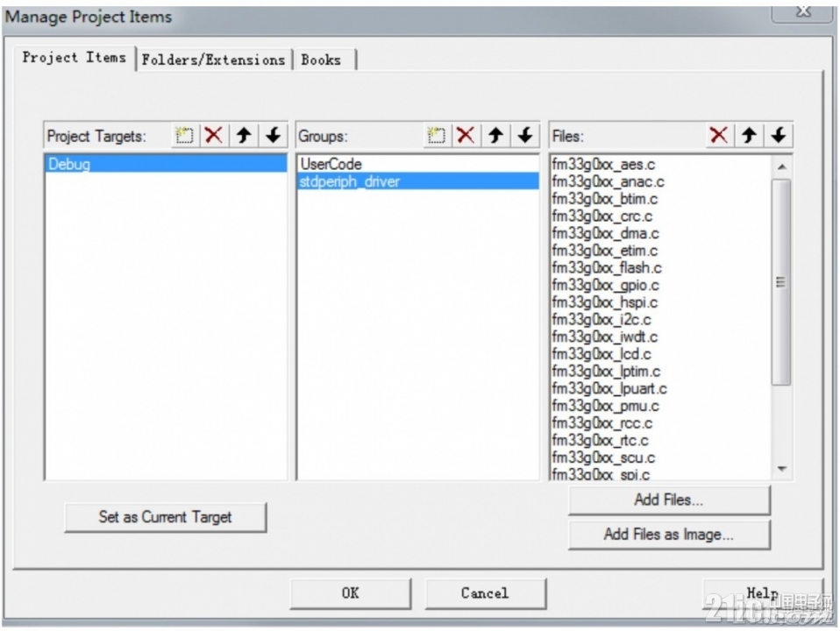Delete the selected group

(466, 136)
